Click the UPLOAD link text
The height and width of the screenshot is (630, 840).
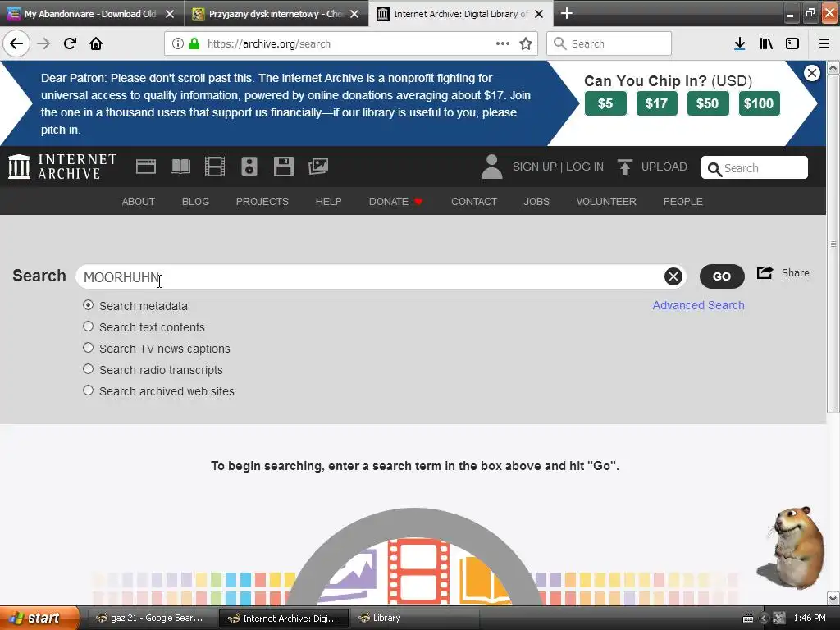click(664, 167)
